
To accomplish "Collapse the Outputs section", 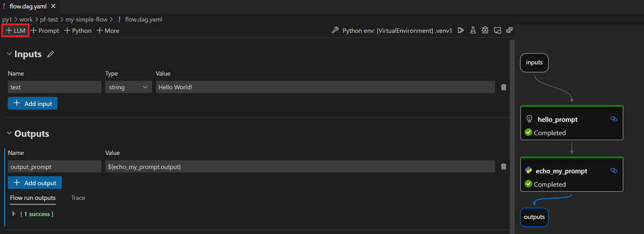I will [9, 134].
